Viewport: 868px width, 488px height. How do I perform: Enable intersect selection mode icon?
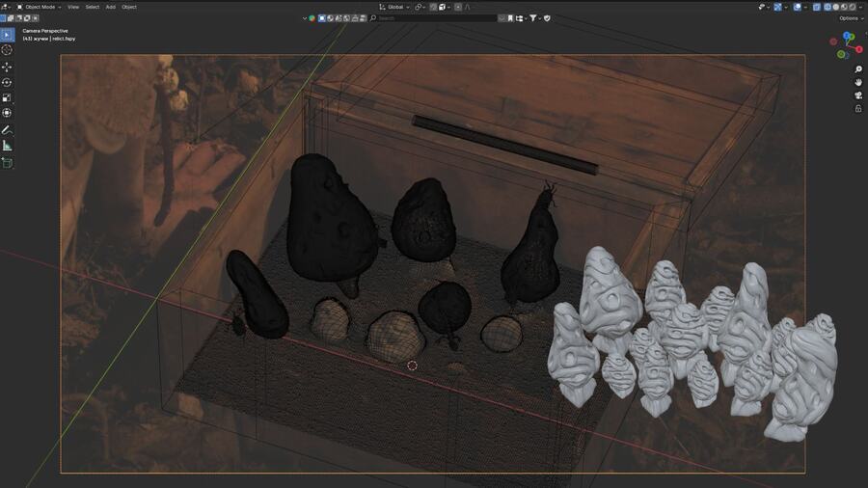35,18
